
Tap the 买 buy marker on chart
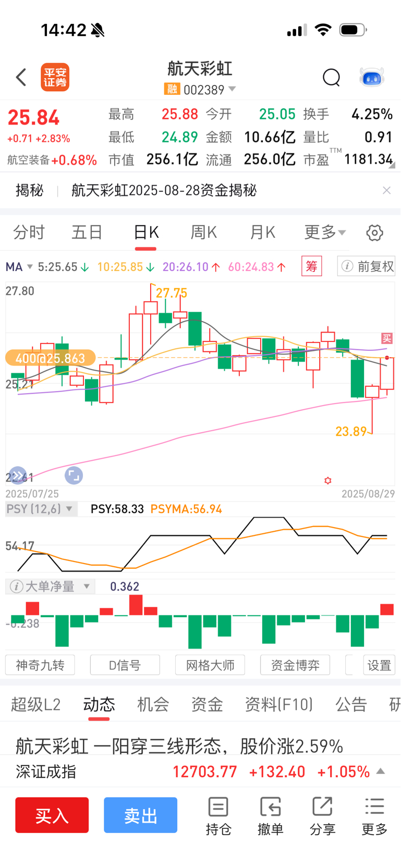[386, 338]
